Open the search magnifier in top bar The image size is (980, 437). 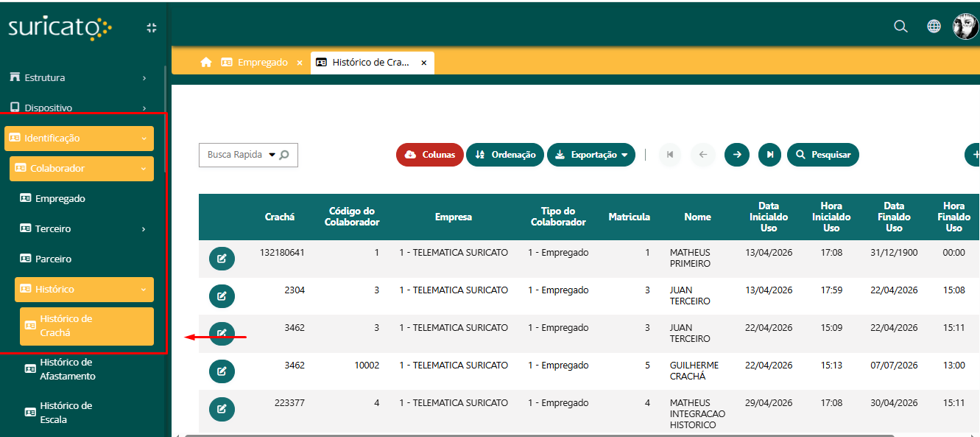coord(900,27)
